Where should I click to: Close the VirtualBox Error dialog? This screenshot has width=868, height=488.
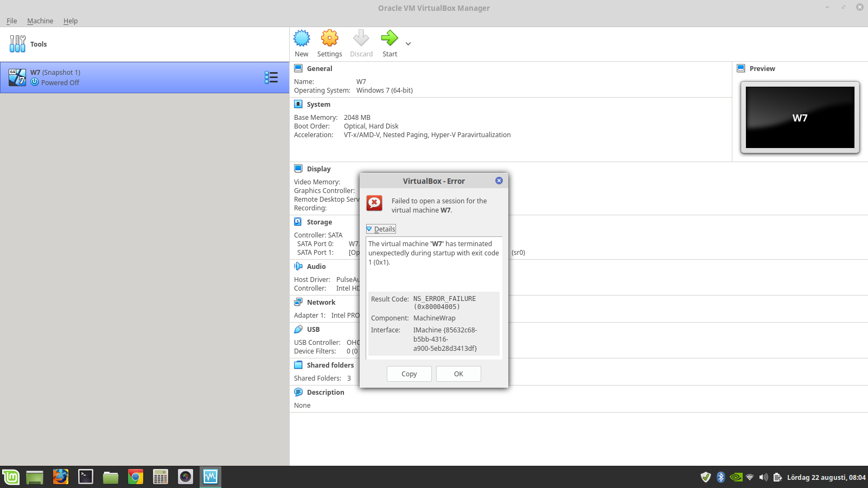pyautogui.click(x=499, y=181)
